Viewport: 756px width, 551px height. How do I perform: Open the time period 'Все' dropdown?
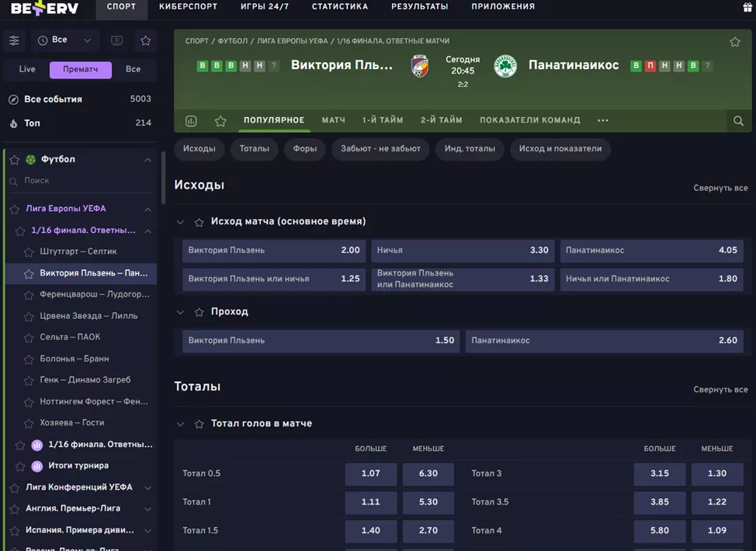tap(64, 40)
